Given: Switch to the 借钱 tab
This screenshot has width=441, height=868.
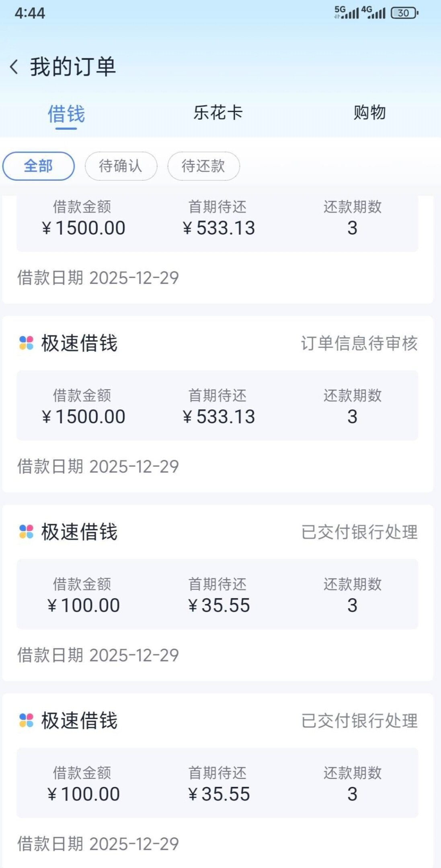Looking at the screenshot, I should 66,114.
